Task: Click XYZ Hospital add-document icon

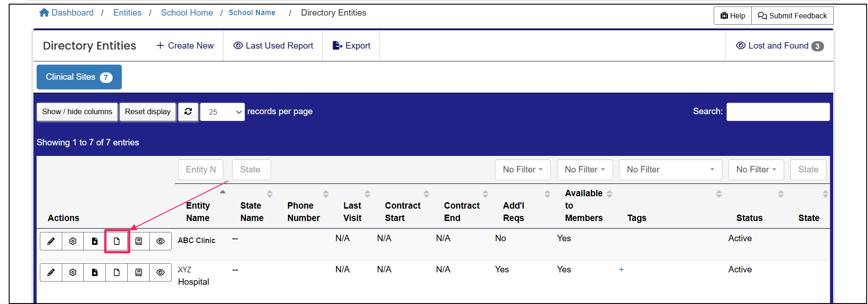Action: [x=95, y=272]
